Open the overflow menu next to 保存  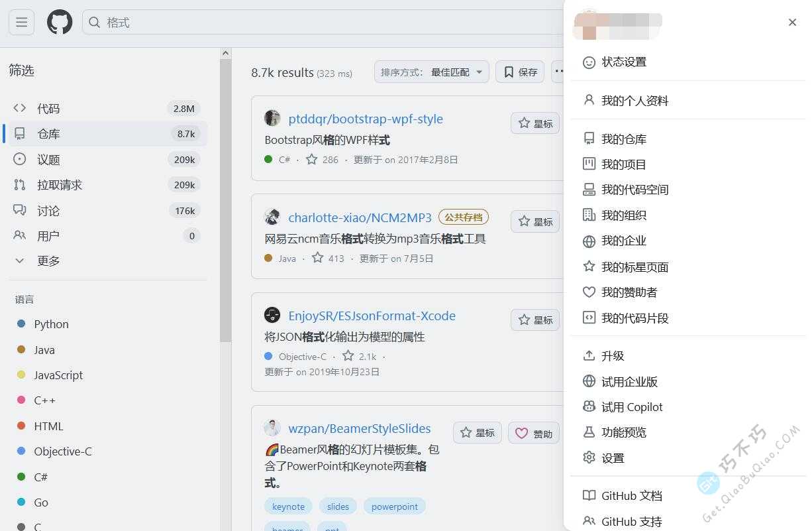tap(560, 72)
